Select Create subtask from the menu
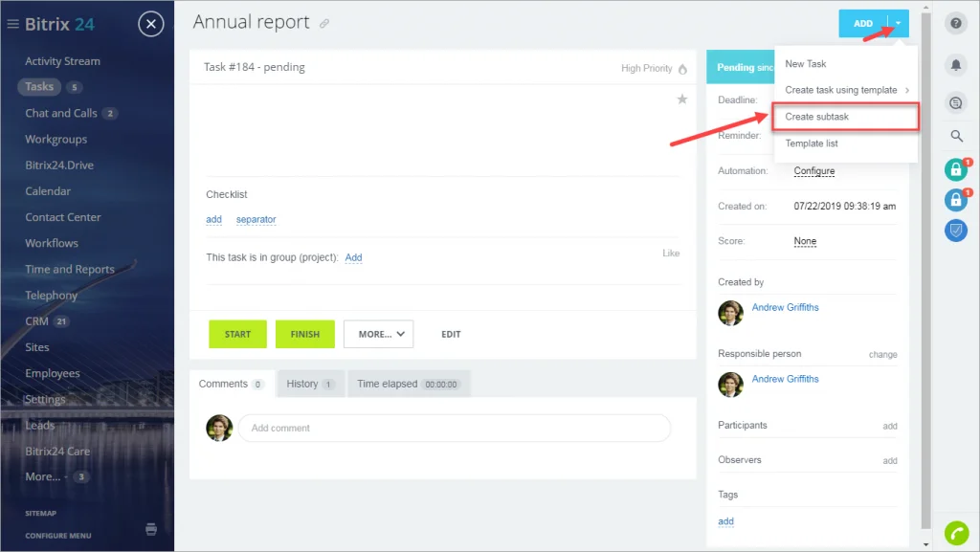The width and height of the screenshot is (980, 552). point(817,118)
